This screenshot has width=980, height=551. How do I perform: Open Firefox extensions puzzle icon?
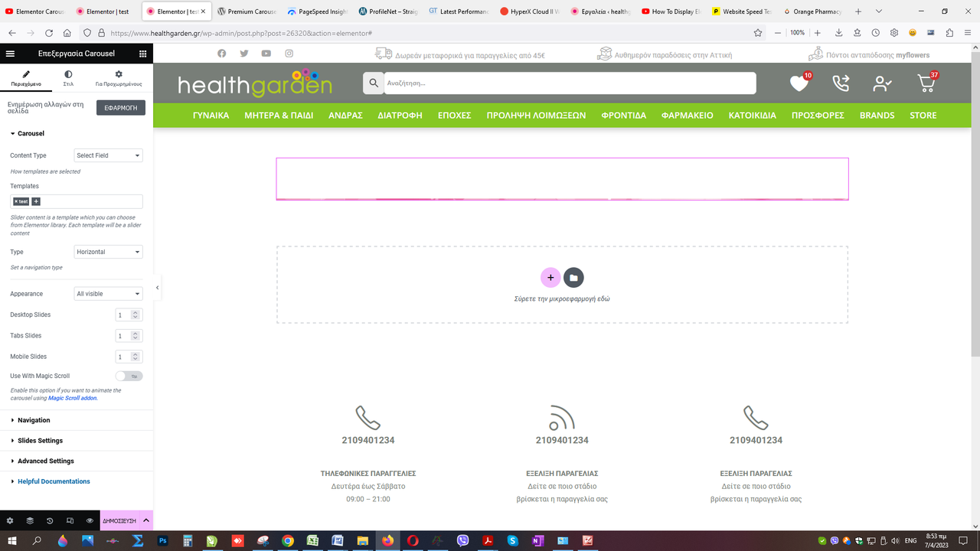(949, 33)
